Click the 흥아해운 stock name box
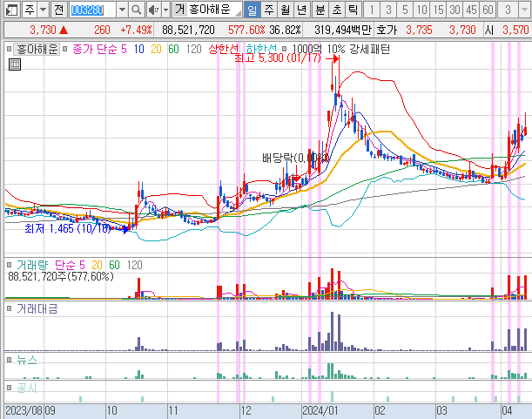This screenshot has width=532, height=419. click(213, 10)
